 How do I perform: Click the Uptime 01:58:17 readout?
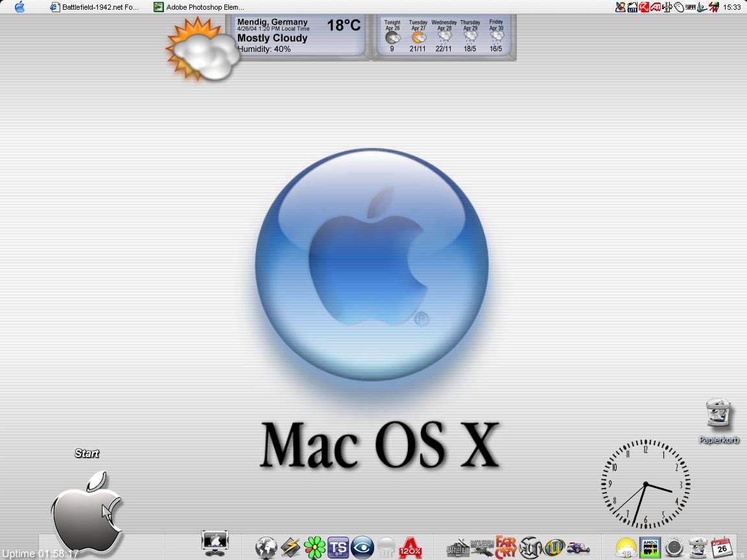click(x=40, y=554)
